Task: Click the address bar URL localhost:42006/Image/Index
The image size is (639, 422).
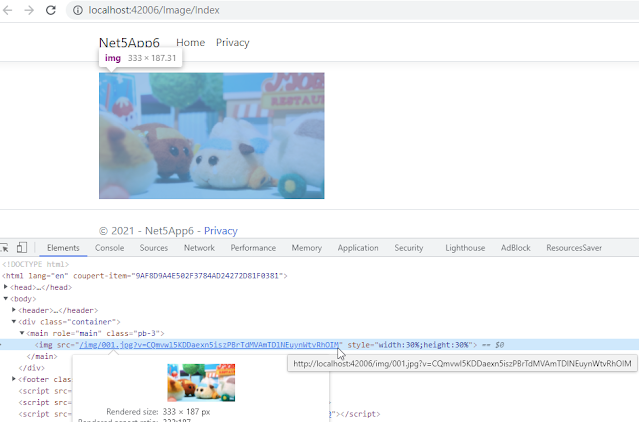Action: [154, 10]
